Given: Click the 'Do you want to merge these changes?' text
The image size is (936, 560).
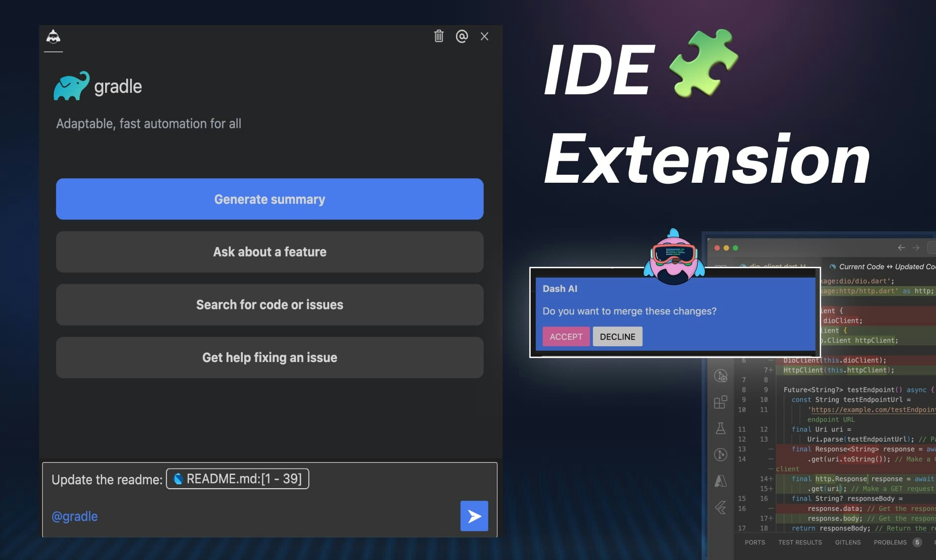Looking at the screenshot, I should (x=629, y=311).
